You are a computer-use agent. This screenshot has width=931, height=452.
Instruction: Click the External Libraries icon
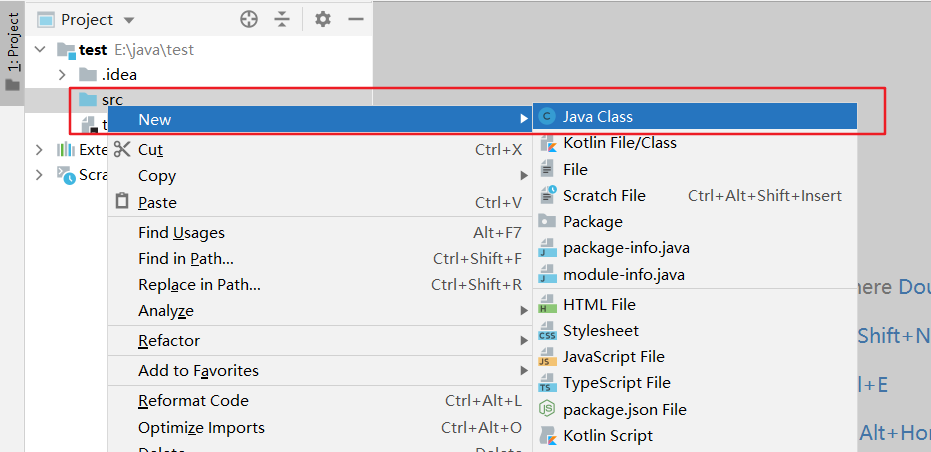[x=65, y=150]
